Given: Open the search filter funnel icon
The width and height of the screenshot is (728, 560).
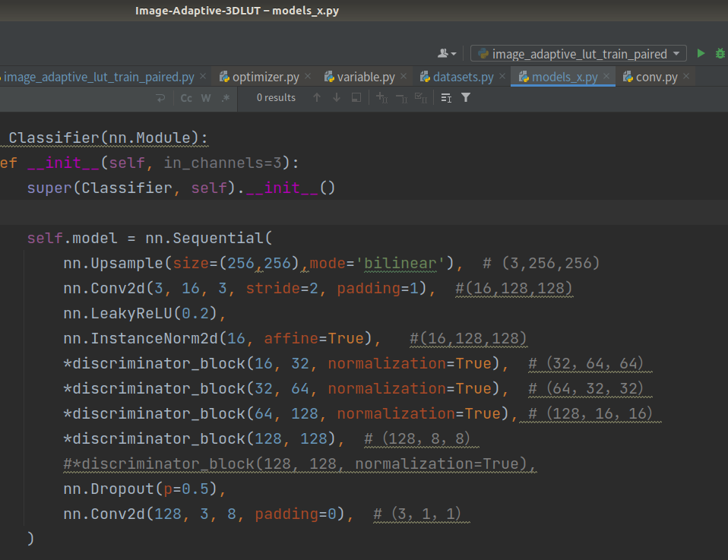Looking at the screenshot, I should pyautogui.click(x=466, y=97).
